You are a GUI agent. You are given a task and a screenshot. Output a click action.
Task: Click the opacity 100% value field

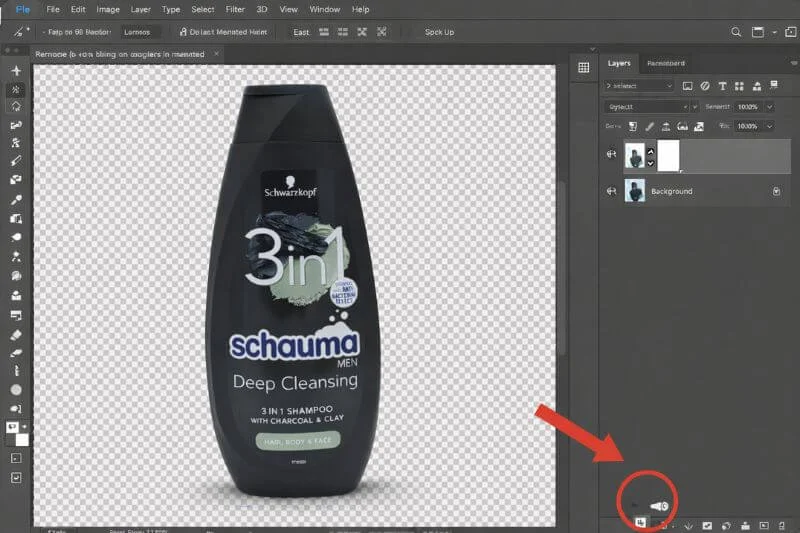748,107
